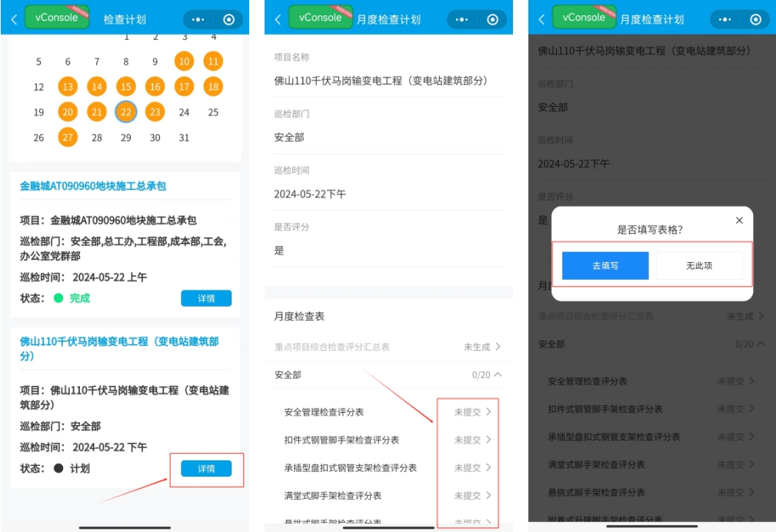Tap capsule circle icon on undimmed 月度检查计划 page
This screenshot has width=776, height=532.
pyautogui.click(x=492, y=20)
